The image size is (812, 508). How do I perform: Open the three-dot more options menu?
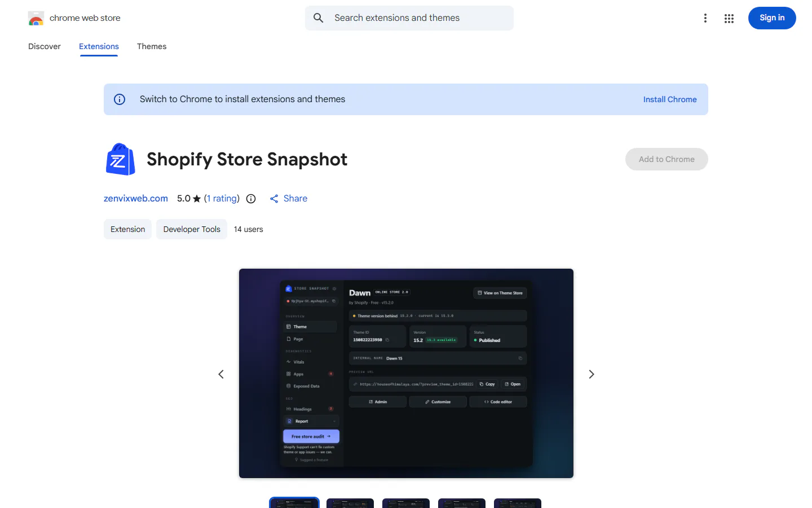tap(705, 18)
